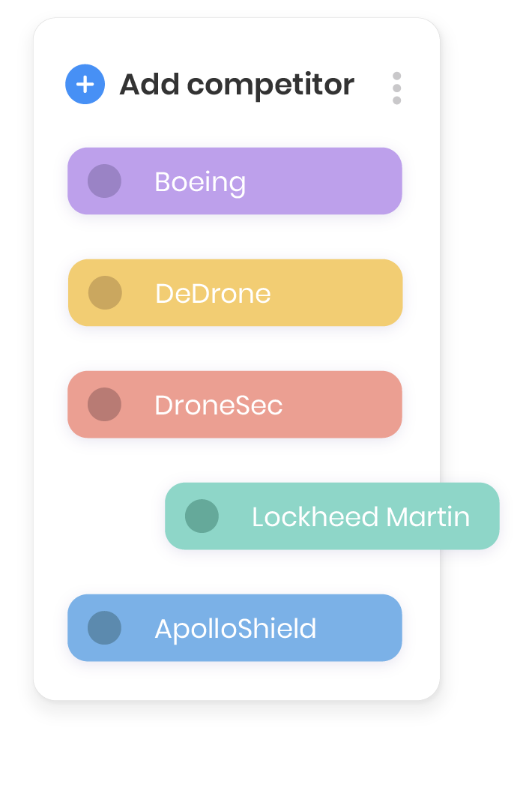Click the Add competitor heading text
This screenshot has width=532, height=790.
pyautogui.click(x=237, y=85)
